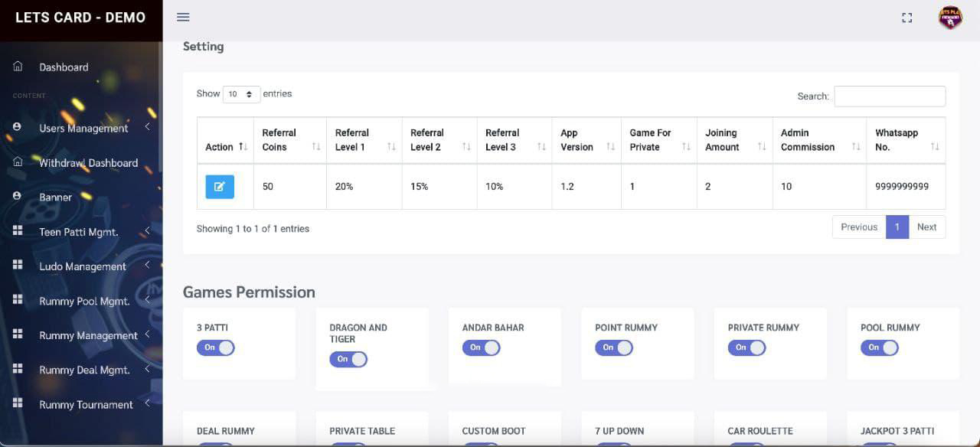
Task: Click the Ludo Management grid icon
Action: 18,265
